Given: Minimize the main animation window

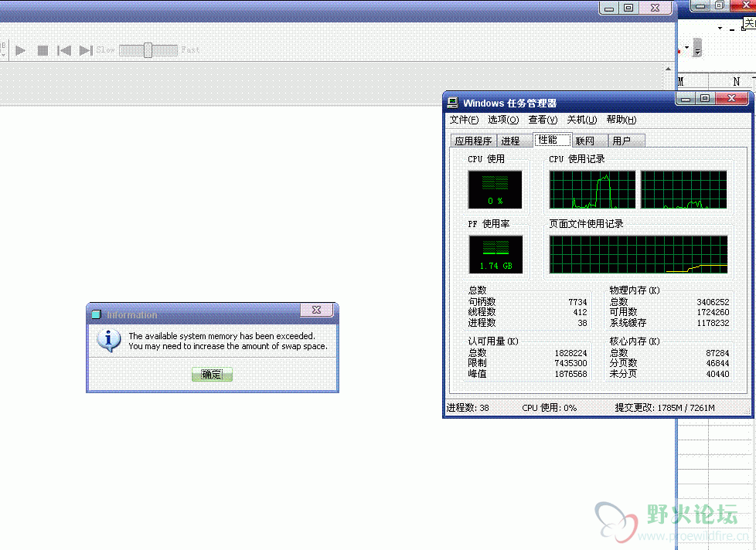Looking at the screenshot, I should pos(609,8).
